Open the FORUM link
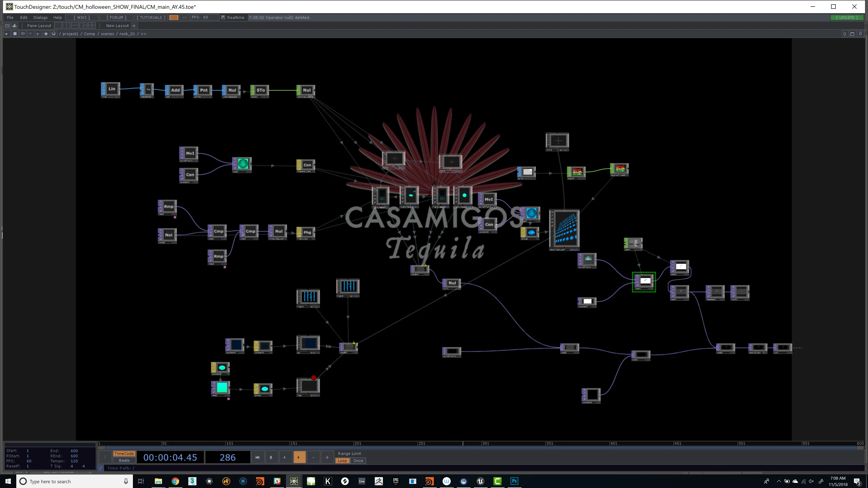Screen dimensions: 868x488 point(117,18)
